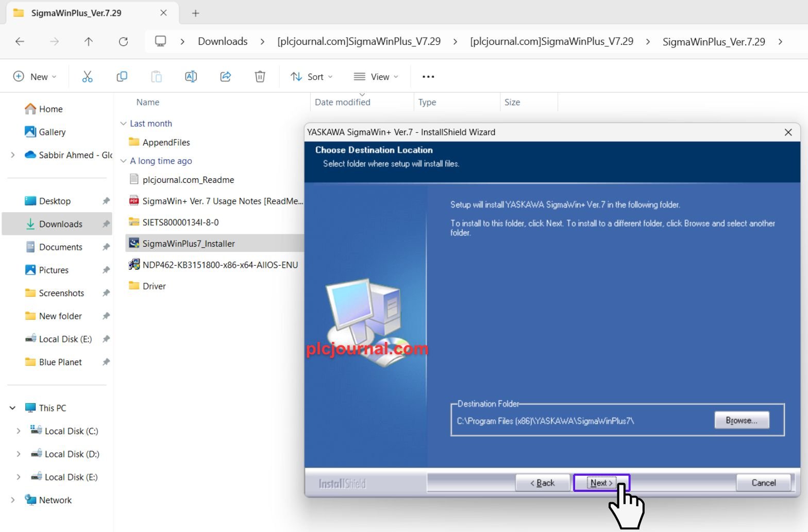This screenshot has height=532, width=808.
Task: Open the View layout dropdown
Action: tap(376, 77)
